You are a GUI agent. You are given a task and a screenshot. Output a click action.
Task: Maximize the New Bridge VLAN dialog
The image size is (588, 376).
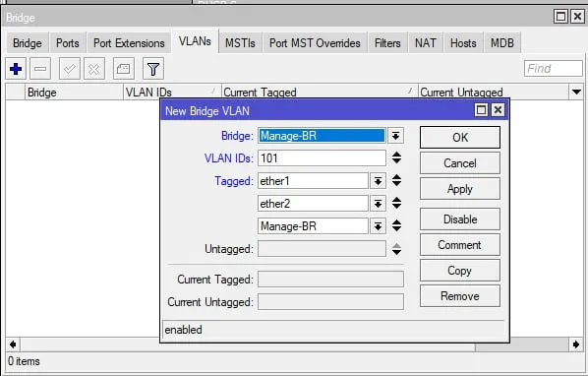481,110
